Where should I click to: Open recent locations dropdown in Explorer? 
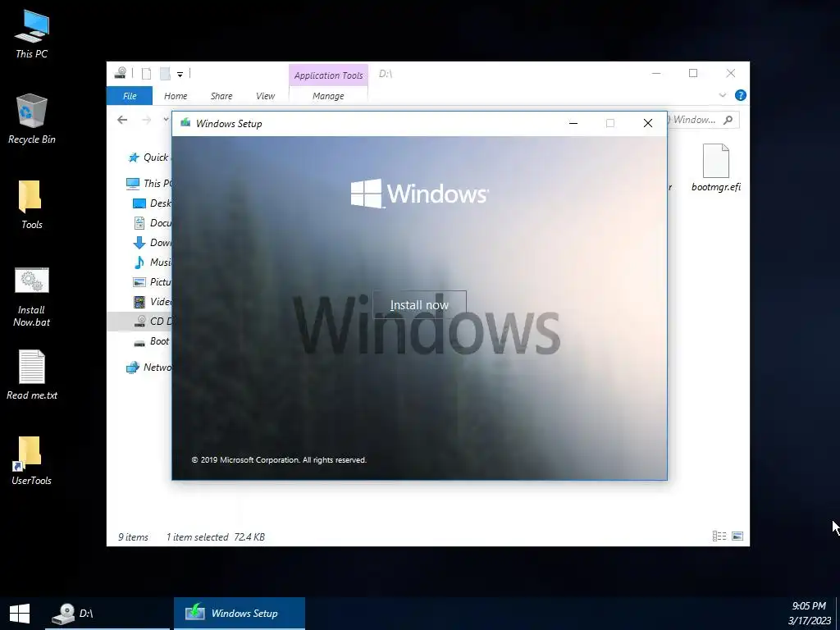click(x=166, y=120)
